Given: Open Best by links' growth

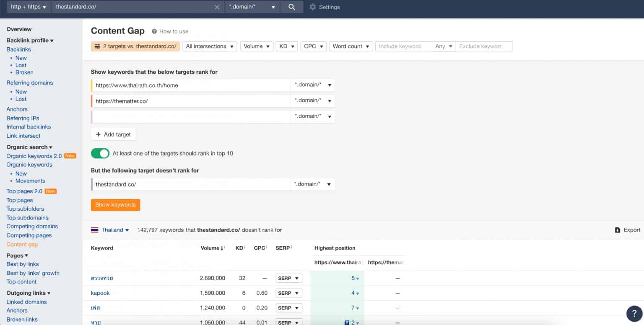Looking at the screenshot, I should tap(33, 273).
